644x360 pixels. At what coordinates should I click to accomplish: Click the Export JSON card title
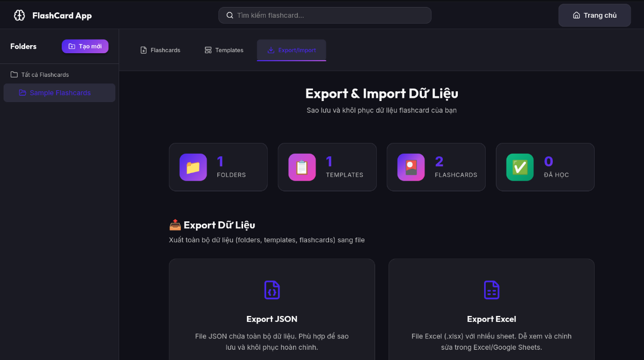click(272, 319)
